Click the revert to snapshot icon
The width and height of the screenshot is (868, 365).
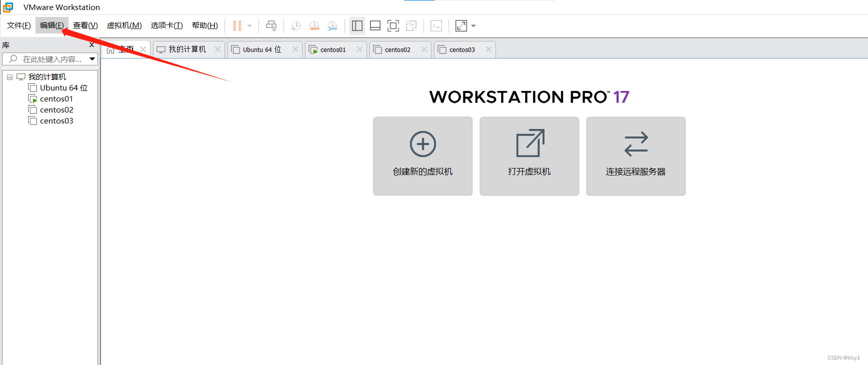(x=314, y=25)
